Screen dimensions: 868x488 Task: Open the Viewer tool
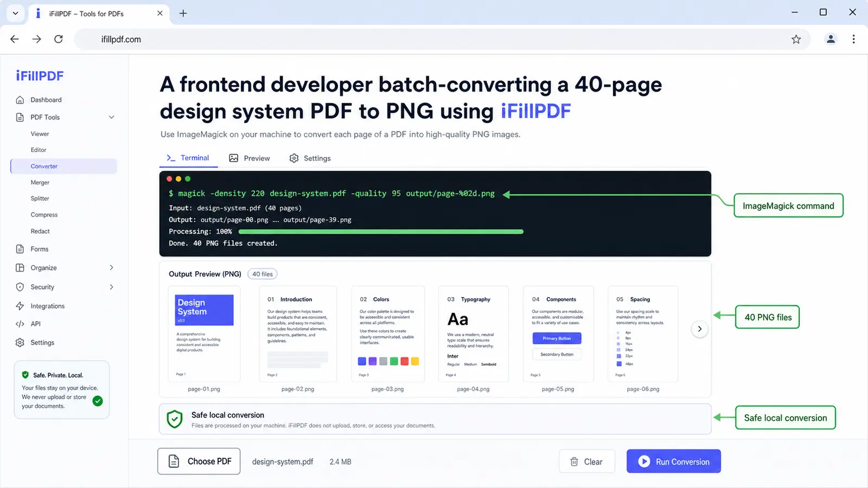40,134
